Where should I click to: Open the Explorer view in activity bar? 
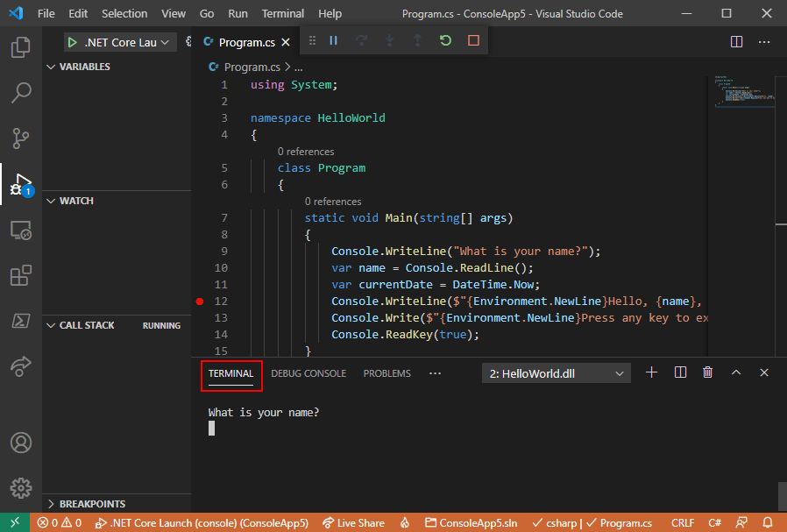[20, 47]
